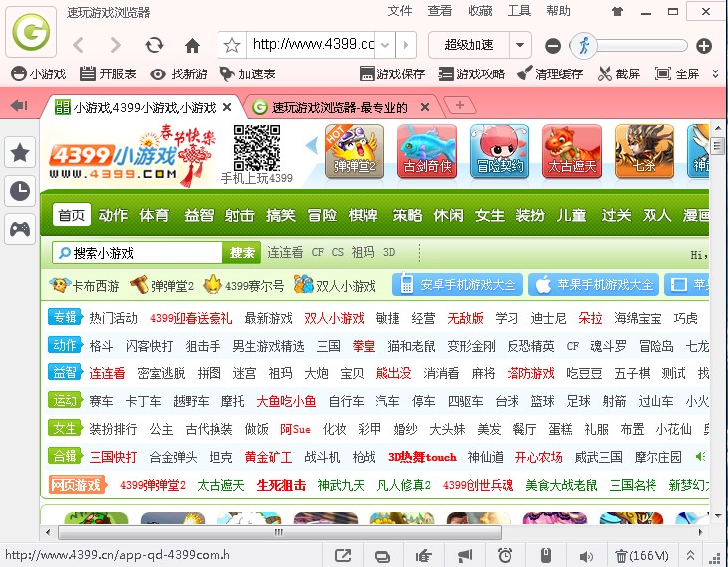Open a new tab with plus
The width and height of the screenshot is (728, 567).
tap(460, 105)
